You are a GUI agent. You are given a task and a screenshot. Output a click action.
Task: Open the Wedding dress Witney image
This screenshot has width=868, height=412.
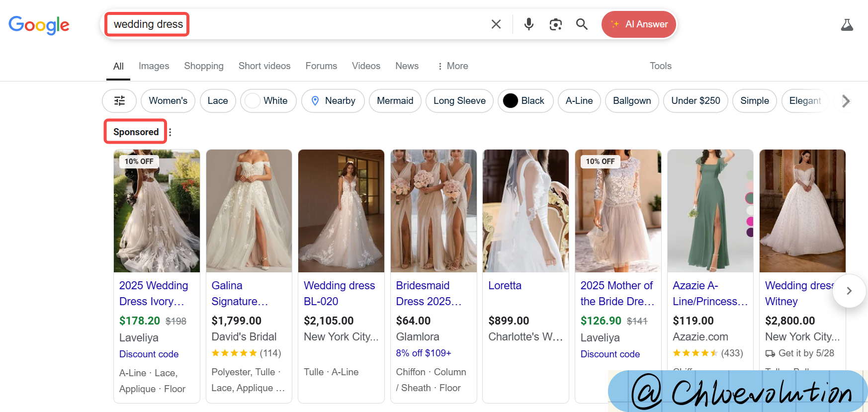pos(802,211)
